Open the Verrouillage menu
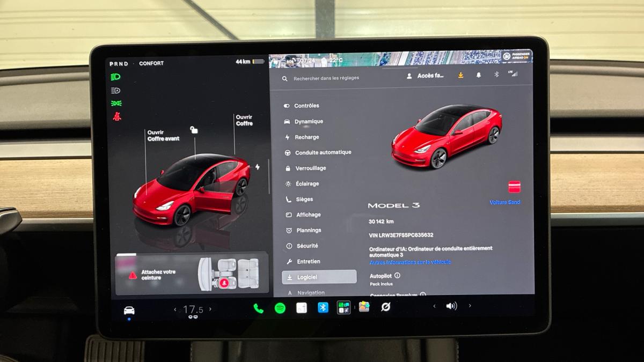This screenshot has height=362, width=644. click(304, 168)
